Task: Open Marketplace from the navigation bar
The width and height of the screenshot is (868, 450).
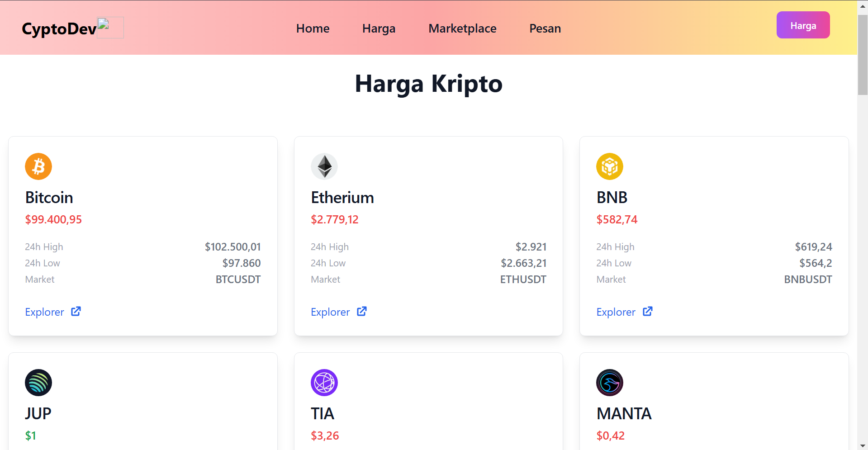Action: click(x=462, y=28)
